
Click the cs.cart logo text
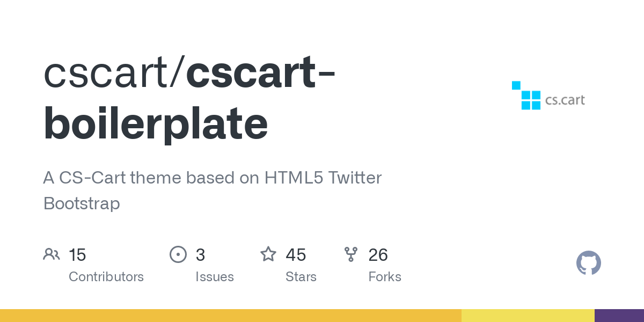[x=565, y=100]
